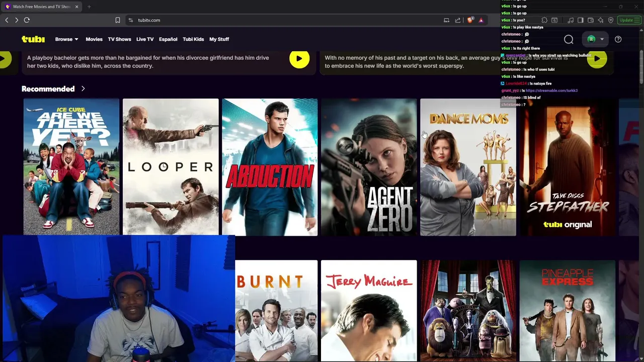
Task: Go back to the previous page
Action: point(7,20)
